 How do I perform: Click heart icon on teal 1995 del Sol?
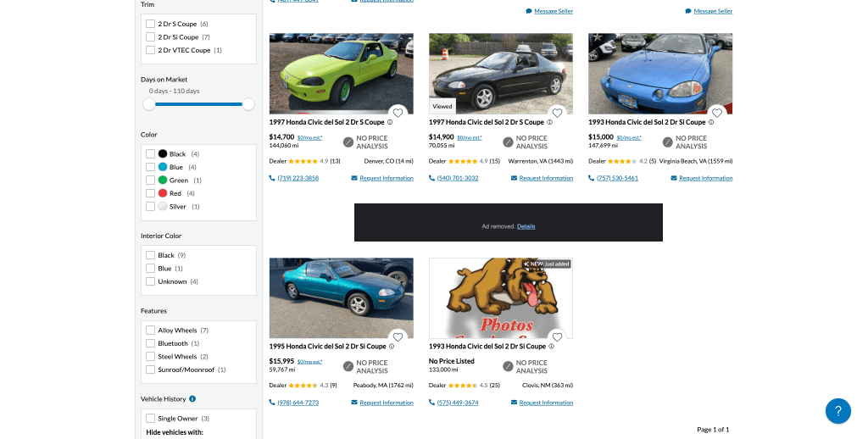pyautogui.click(x=398, y=337)
